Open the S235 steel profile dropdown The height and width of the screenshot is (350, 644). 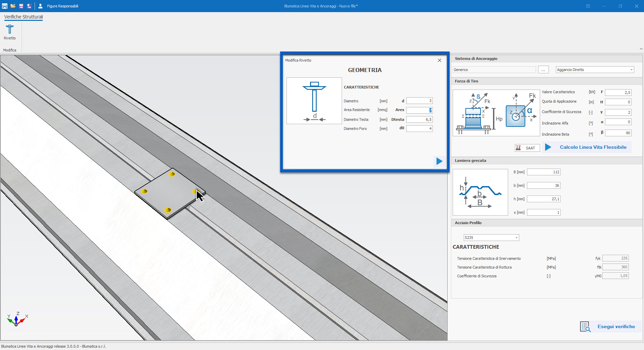point(516,238)
